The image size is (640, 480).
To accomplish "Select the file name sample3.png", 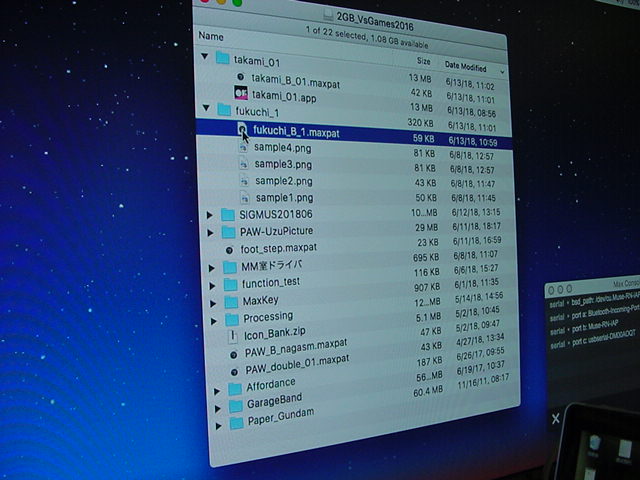I will [x=283, y=164].
